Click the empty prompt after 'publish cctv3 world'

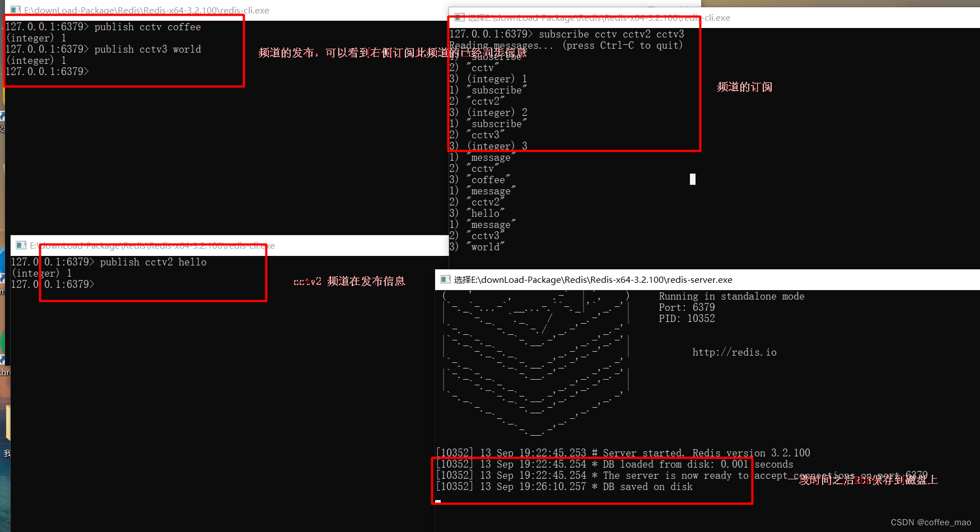coord(47,72)
